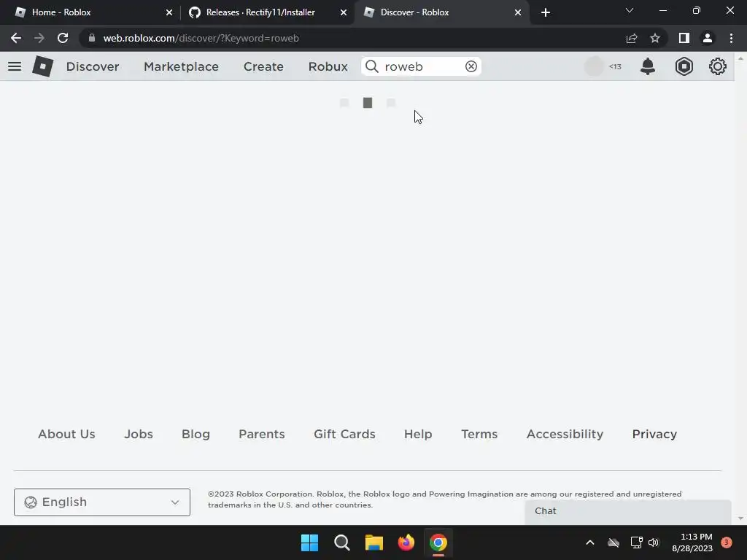Launch File Explorer from taskbar
The image size is (747, 560).
tap(374, 542)
